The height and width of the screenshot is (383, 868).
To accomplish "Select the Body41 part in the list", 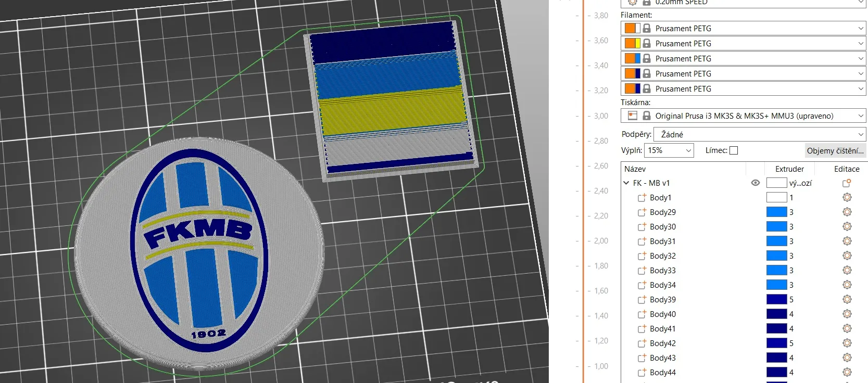I will (x=662, y=329).
